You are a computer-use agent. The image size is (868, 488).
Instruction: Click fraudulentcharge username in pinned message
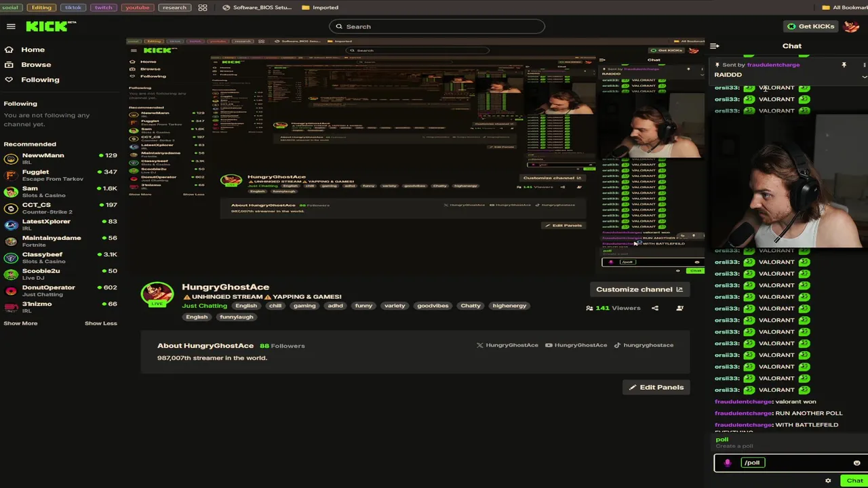point(773,65)
